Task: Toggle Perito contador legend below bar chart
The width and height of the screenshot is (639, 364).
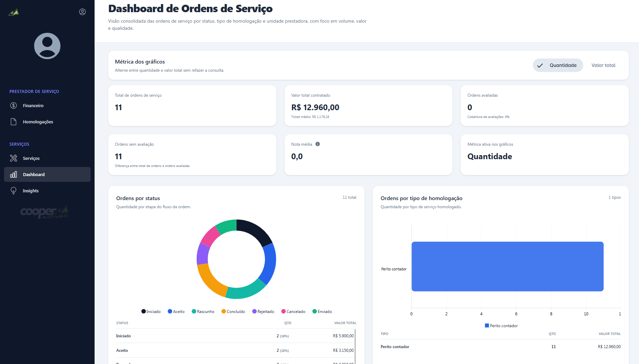Action: pos(501,326)
